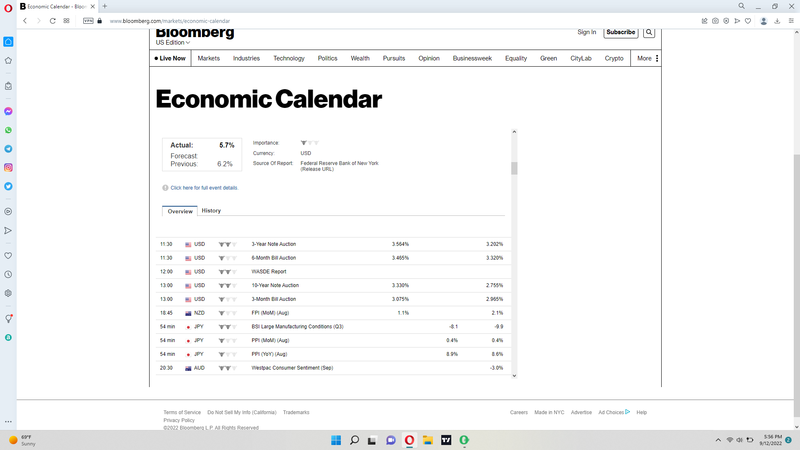
Task: Click the FPI (MoM) (Aug) row
Action: click(x=332, y=313)
